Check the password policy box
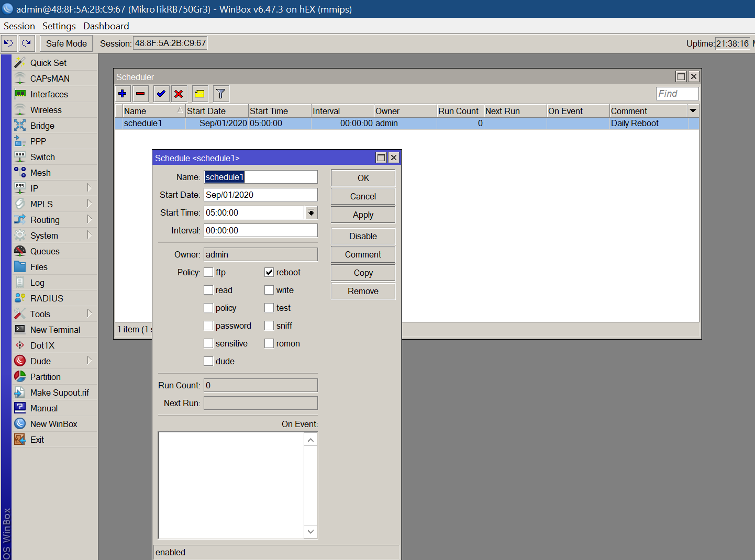Image resolution: width=755 pixels, height=560 pixels. (x=208, y=326)
